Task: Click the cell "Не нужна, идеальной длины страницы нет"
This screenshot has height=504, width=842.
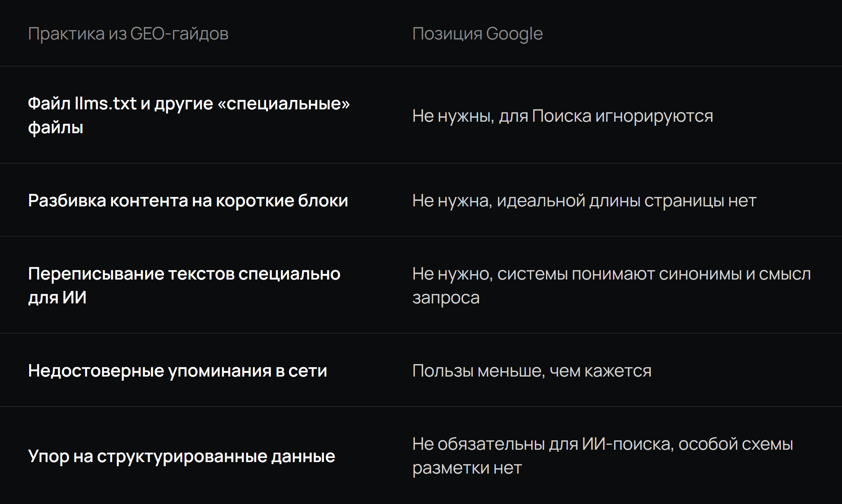Action: [x=584, y=201]
